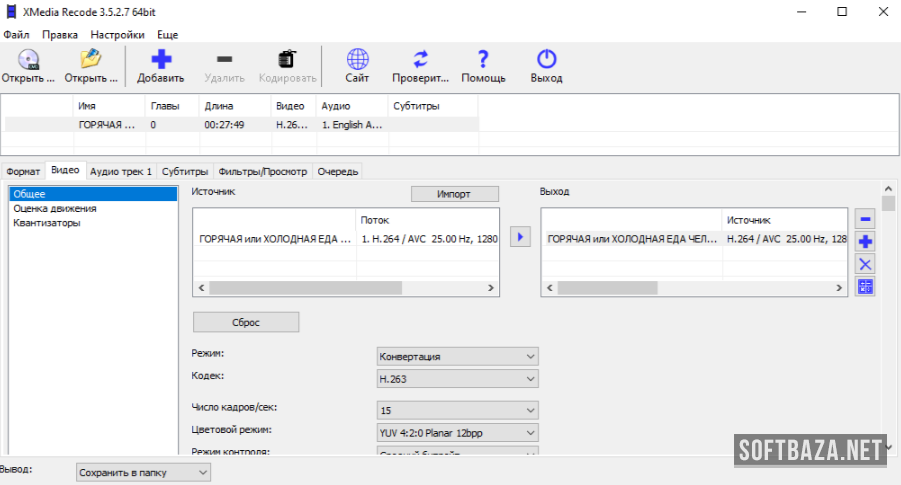Click the blue X icon beside output list

click(865, 264)
